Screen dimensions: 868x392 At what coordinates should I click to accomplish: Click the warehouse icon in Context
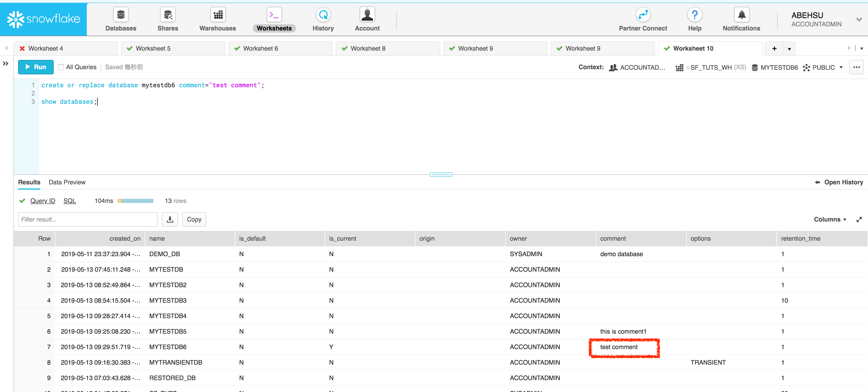click(679, 68)
